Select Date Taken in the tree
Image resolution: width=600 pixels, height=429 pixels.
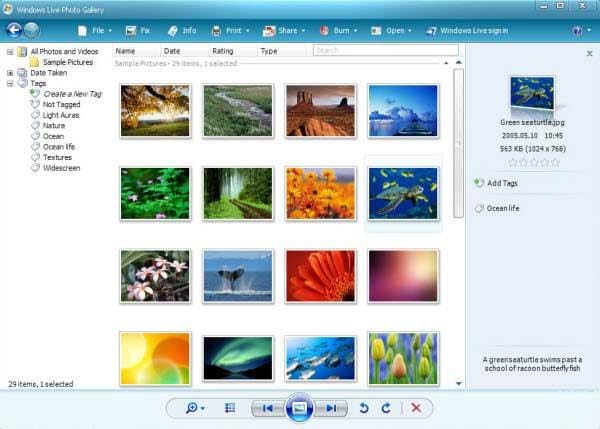43,73
